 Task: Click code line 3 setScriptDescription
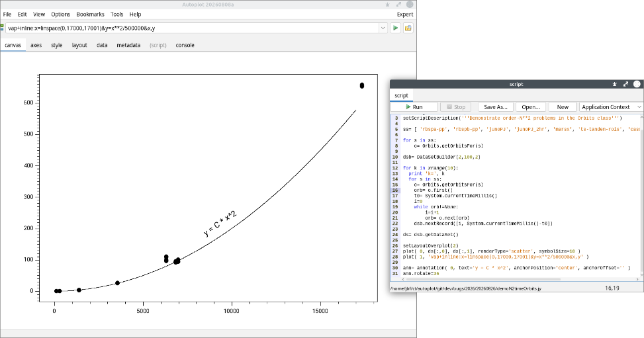point(512,118)
